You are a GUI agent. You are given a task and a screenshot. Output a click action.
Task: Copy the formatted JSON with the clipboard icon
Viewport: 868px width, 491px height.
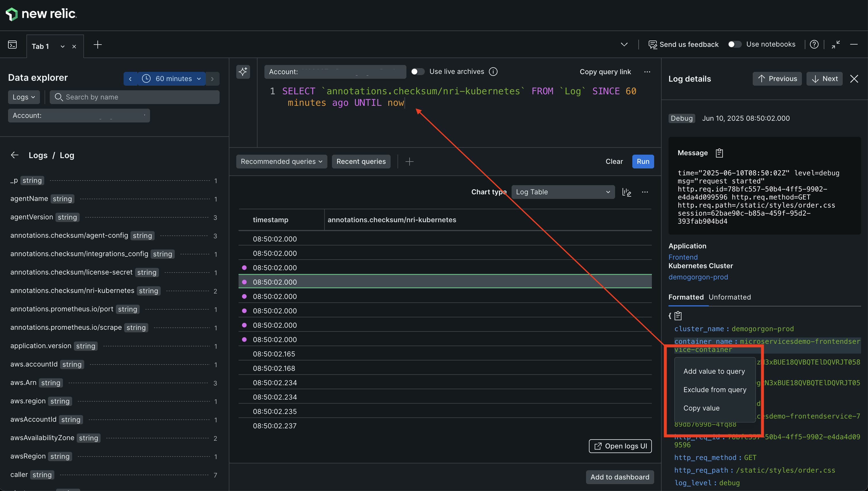tap(678, 316)
